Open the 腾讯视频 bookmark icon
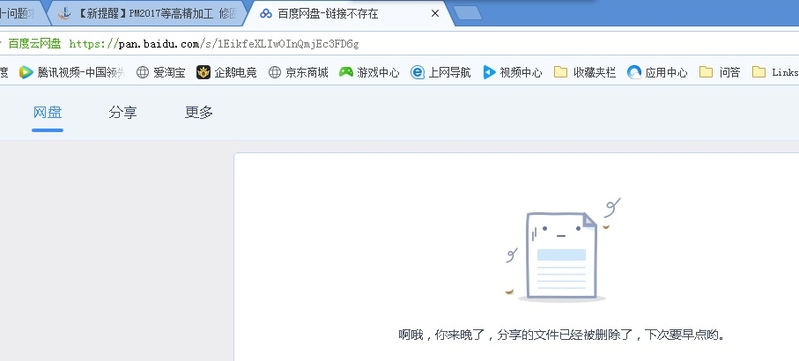The width and height of the screenshot is (799, 361). (x=26, y=72)
